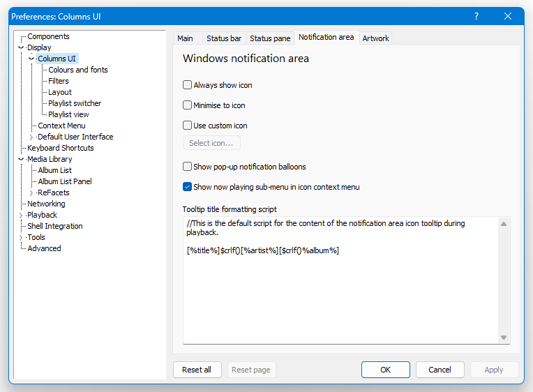Select Playback in the tree
The height and width of the screenshot is (392, 533).
tap(42, 216)
